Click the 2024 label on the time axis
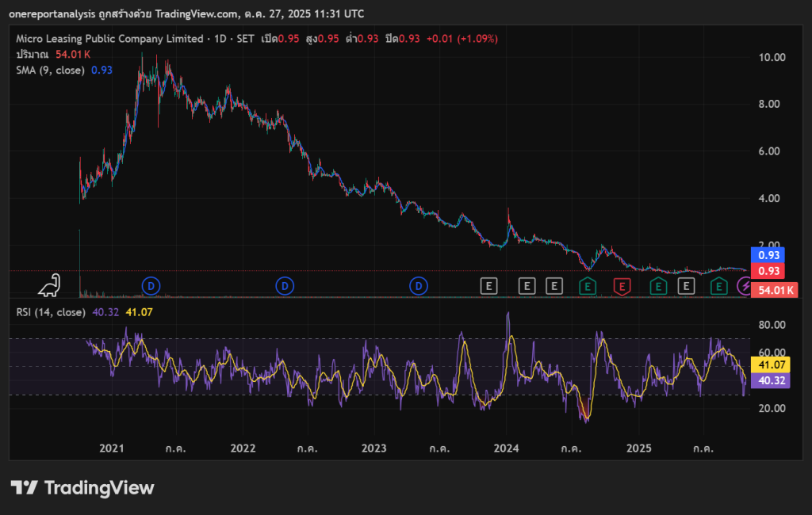Screen dimensions: 812x515 pos(506,448)
